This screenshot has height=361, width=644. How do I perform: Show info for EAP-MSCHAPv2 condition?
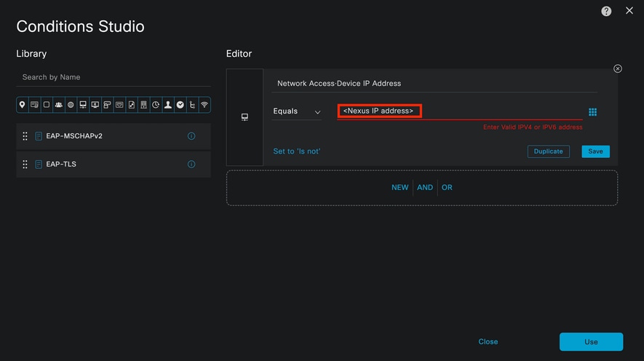[191, 136]
